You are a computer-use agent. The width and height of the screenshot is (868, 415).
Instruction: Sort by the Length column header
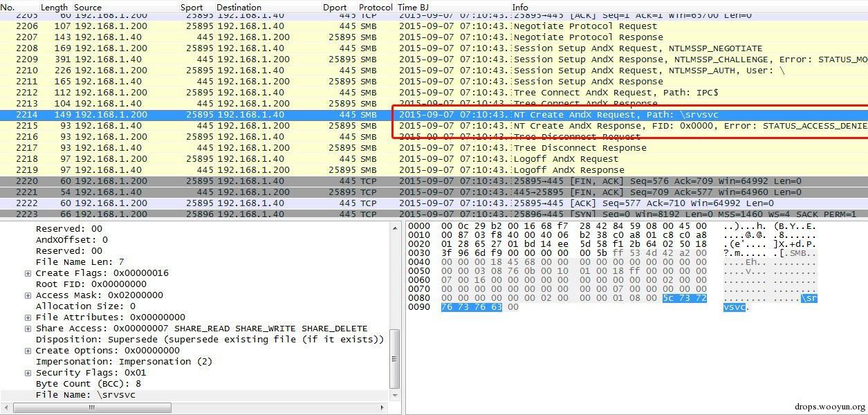pyautogui.click(x=54, y=7)
